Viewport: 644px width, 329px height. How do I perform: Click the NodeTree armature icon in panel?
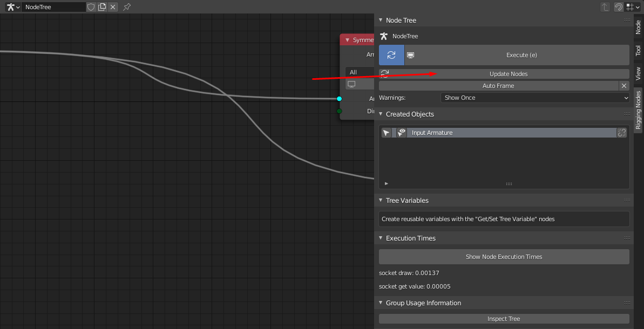(384, 36)
